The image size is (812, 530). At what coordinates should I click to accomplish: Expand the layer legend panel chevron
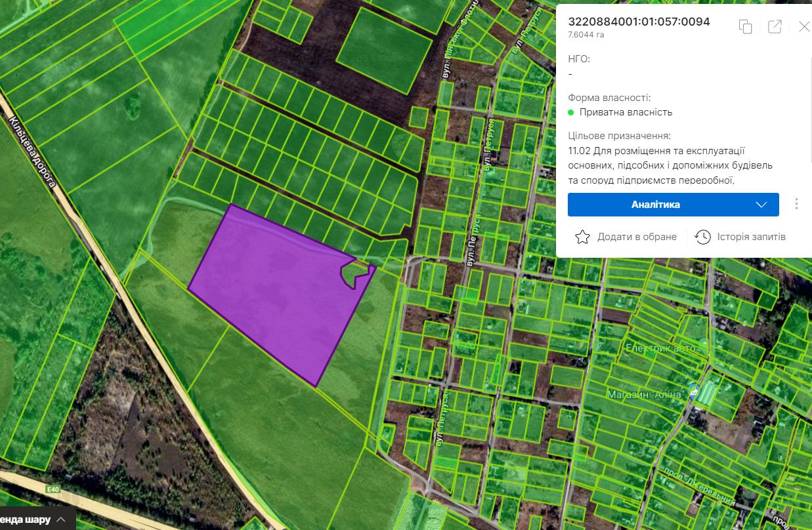click(x=61, y=520)
